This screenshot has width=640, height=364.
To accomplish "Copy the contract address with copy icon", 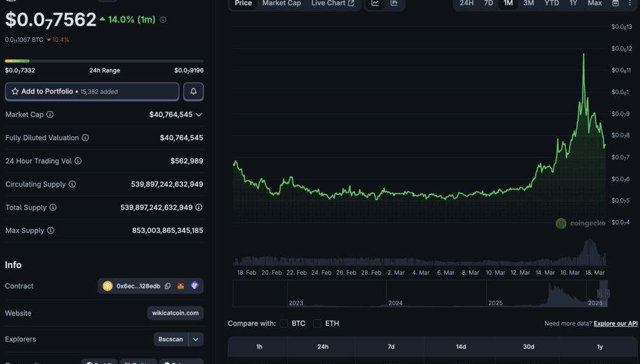I will (x=168, y=286).
